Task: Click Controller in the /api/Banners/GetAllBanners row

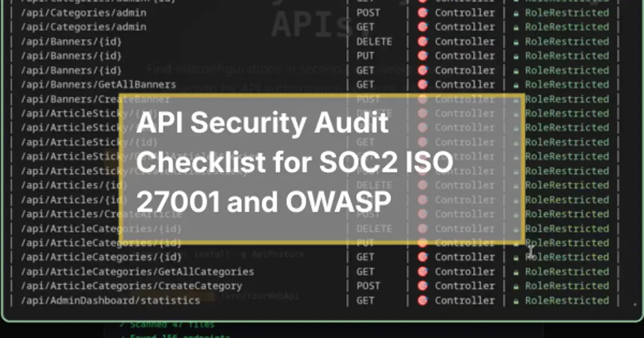Action: point(465,84)
